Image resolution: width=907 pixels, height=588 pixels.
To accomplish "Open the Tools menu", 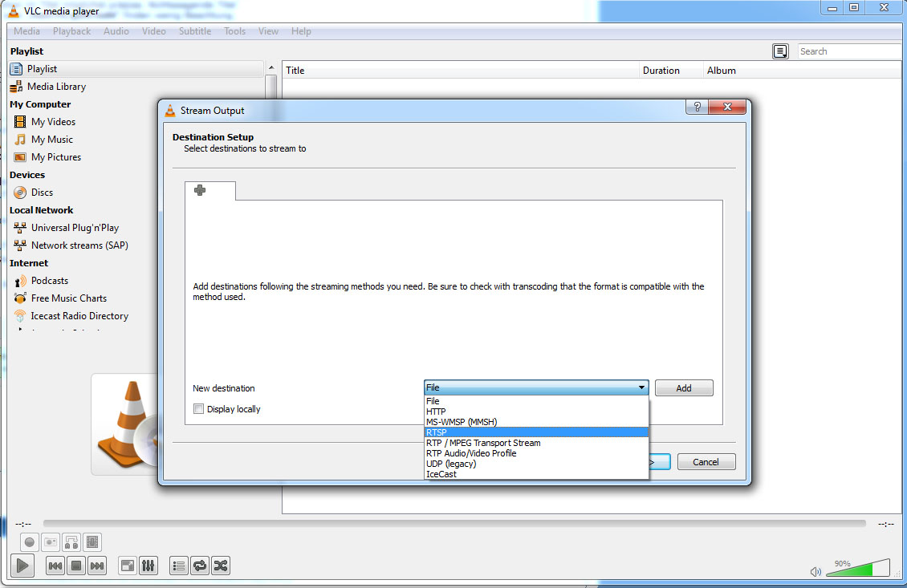I will coord(235,31).
